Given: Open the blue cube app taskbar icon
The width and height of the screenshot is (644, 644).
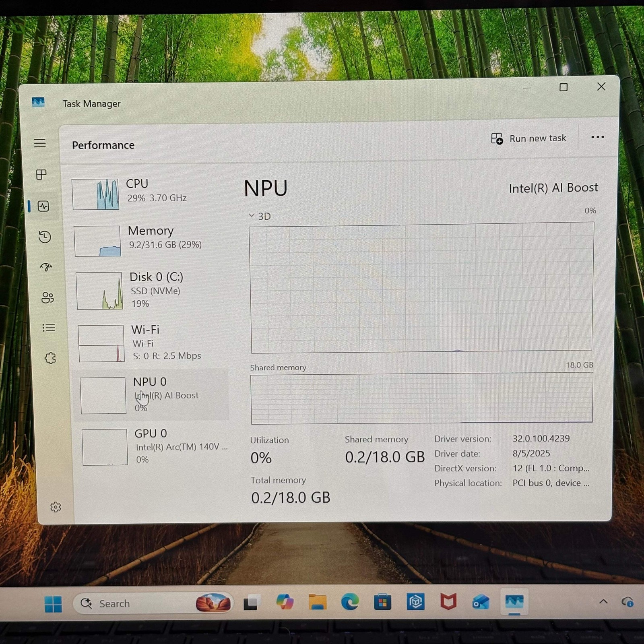Looking at the screenshot, I should pos(415,602).
